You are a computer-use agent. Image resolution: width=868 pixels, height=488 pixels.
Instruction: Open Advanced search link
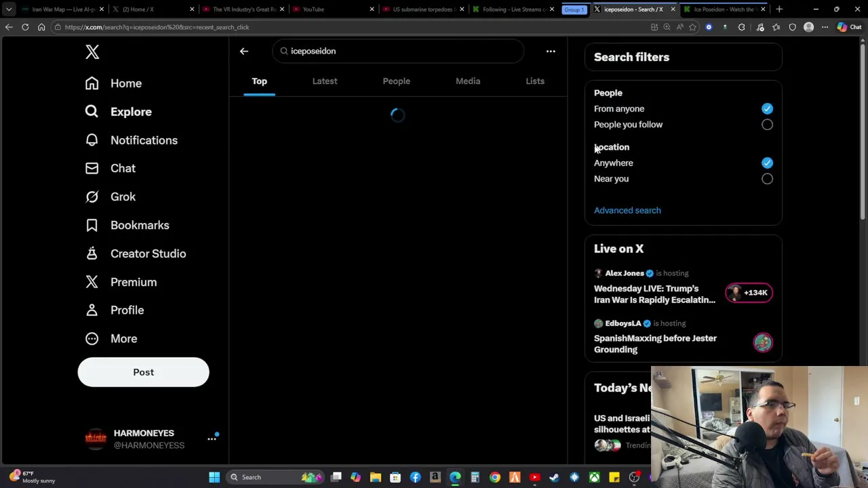click(627, 210)
